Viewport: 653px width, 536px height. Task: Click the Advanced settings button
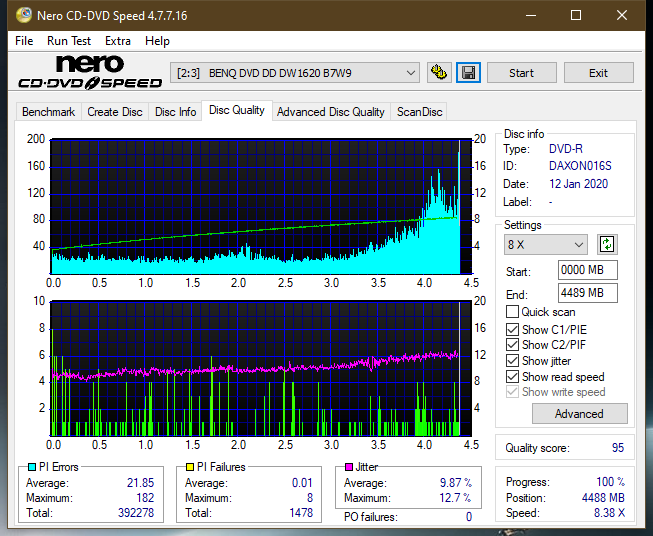point(579,413)
